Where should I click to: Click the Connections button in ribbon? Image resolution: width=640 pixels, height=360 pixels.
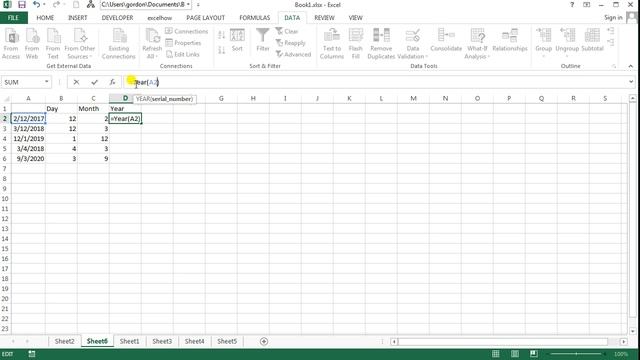(187, 31)
